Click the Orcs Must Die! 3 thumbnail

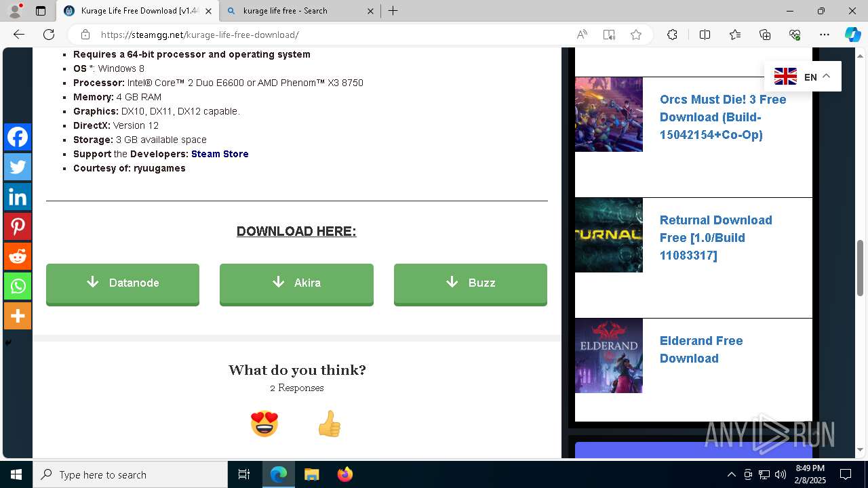[609, 114]
